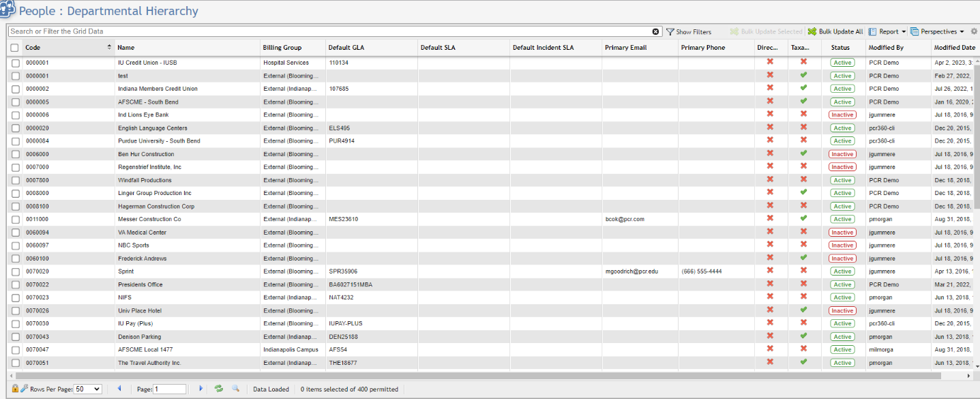The image size is (980, 399).
Task: Click Bulk Update All button
Action: 835,31
